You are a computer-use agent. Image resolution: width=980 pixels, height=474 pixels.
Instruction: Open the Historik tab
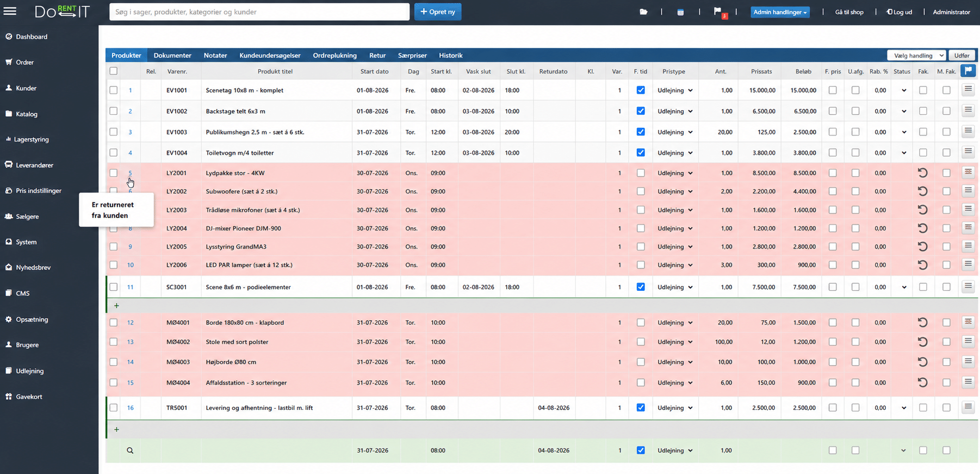tap(450, 55)
